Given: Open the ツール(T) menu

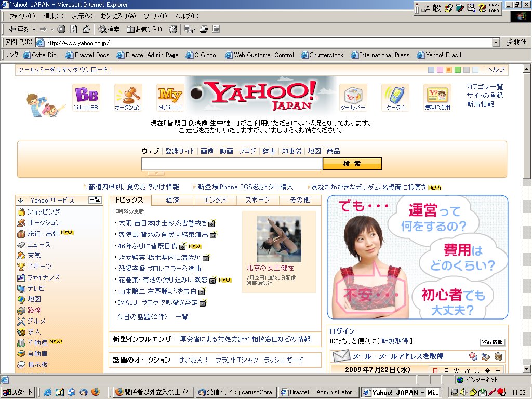Looking at the screenshot, I should point(155,16).
